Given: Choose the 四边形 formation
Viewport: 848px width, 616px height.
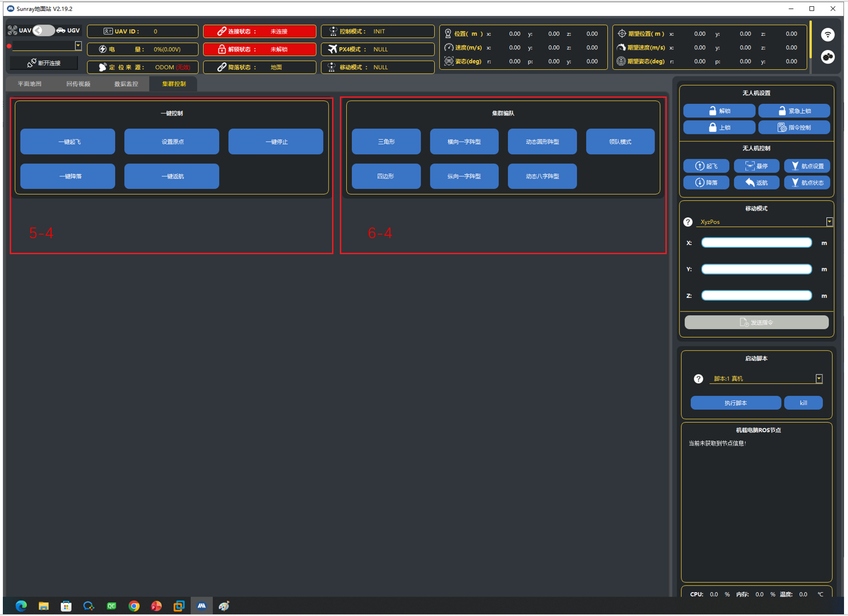Looking at the screenshot, I should [386, 176].
